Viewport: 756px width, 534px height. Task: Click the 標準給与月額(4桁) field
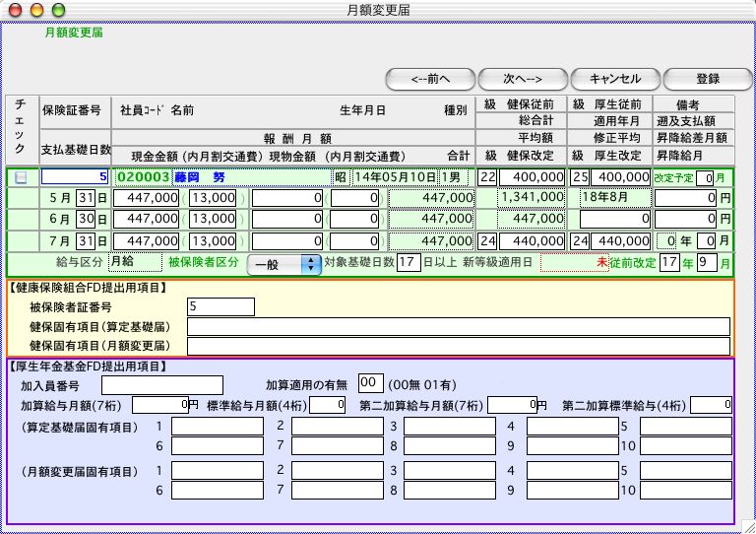click(x=328, y=405)
